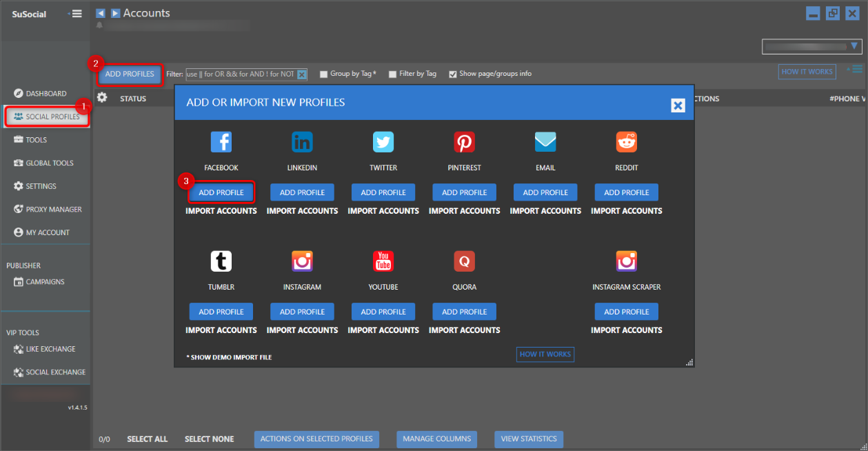Open Like Exchange under VIP Tools
This screenshot has width=868, height=451.
46,349
